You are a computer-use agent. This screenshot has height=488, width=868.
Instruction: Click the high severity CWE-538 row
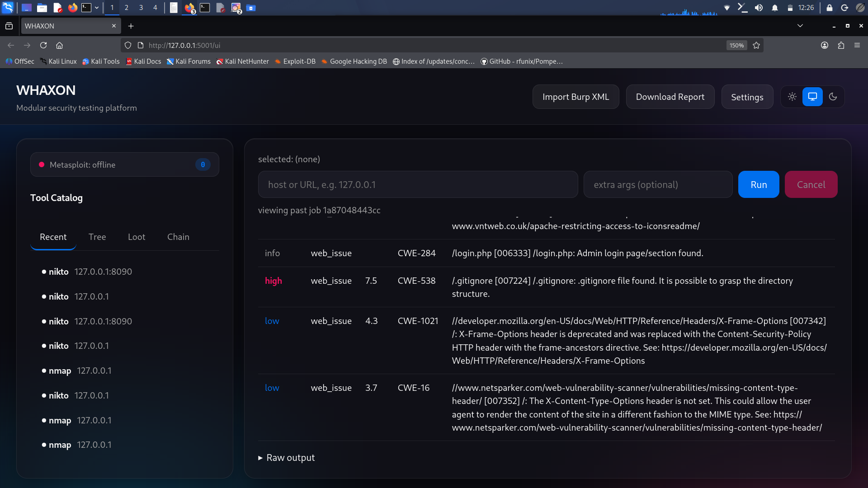pos(546,287)
